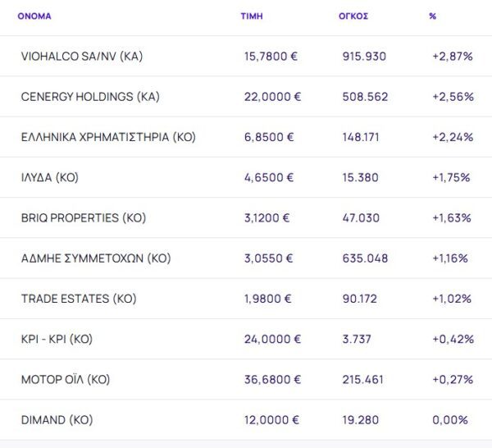
Task: Select ΜΟΤΟΡ ΟΪΛ (ΚΟ) stock name
Action: tap(66, 380)
